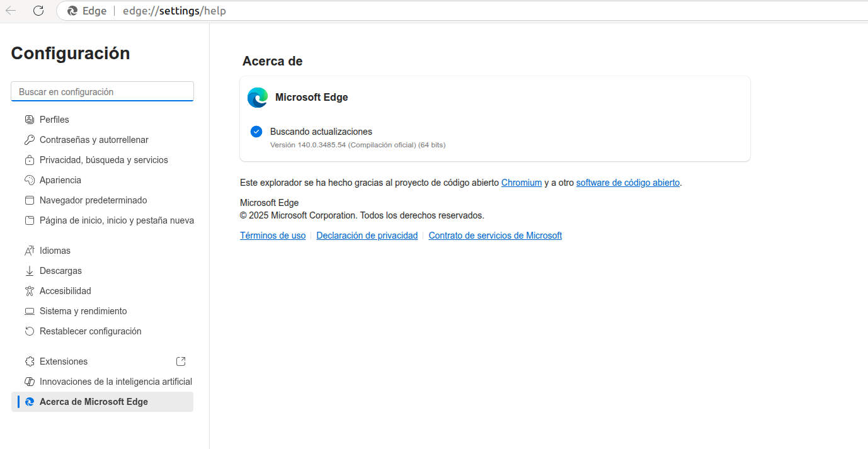Open the Descargas download icon
Viewport: 868px width, 449px height.
29,270
